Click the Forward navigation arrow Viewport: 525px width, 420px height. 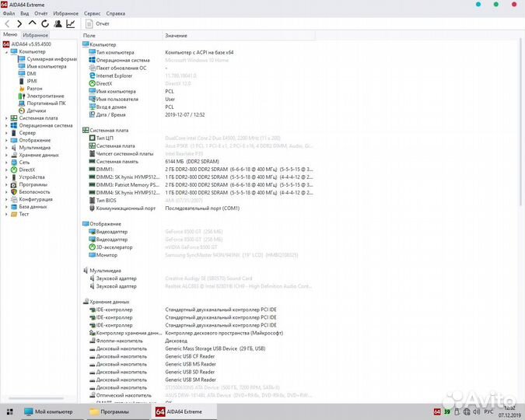[x=19, y=23]
